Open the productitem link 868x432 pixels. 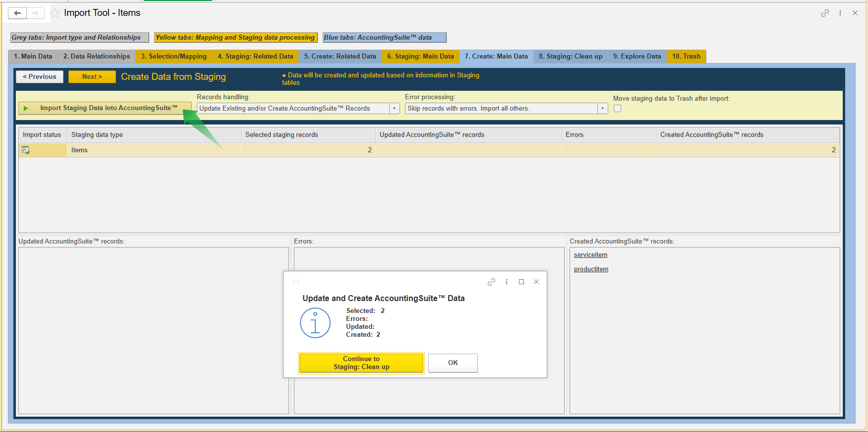[x=591, y=269]
